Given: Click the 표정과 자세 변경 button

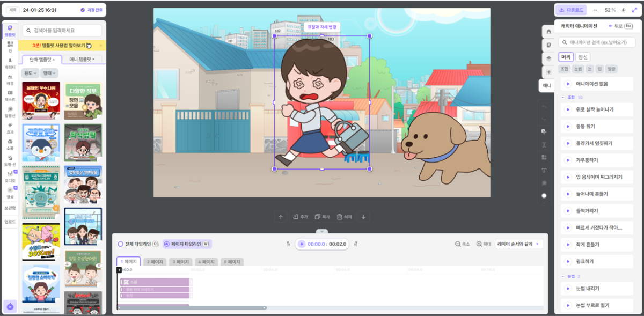Looking at the screenshot, I should point(321,27).
